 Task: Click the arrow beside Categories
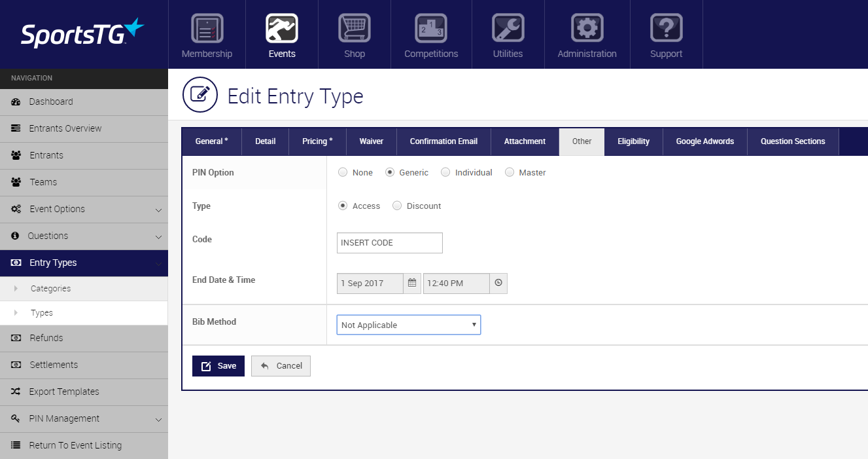16,289
